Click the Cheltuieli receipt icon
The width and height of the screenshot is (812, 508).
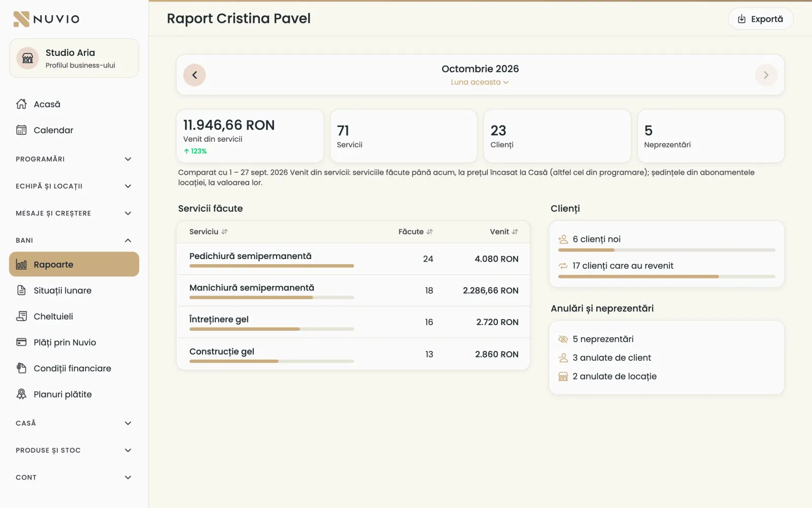[21, 316]
